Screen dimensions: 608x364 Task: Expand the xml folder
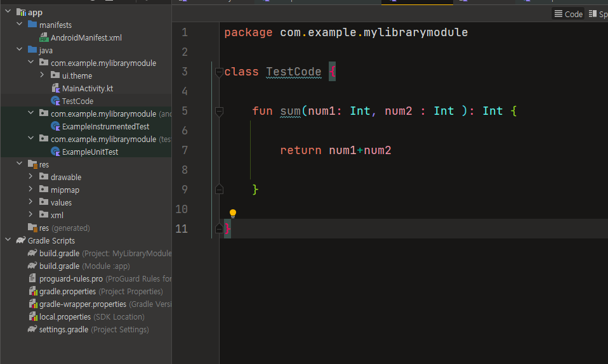pos(31,214)
